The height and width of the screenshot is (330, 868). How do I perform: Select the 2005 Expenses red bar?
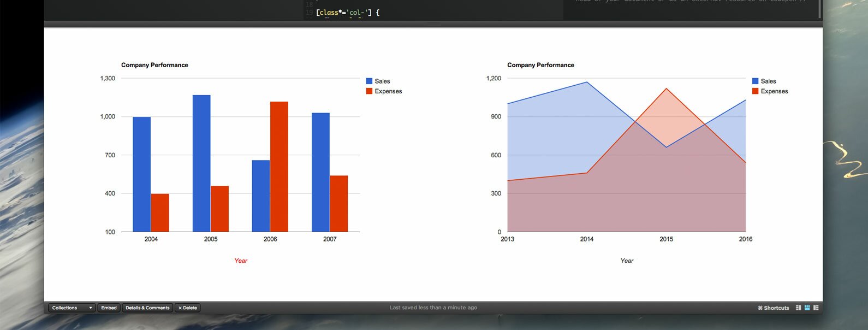tap(220, 209)
